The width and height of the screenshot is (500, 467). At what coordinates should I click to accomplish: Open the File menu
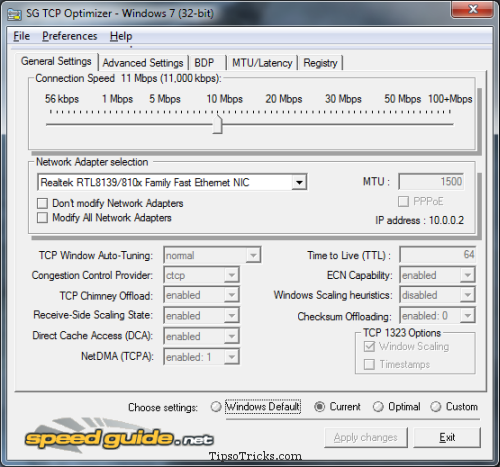tap(22, 36)
